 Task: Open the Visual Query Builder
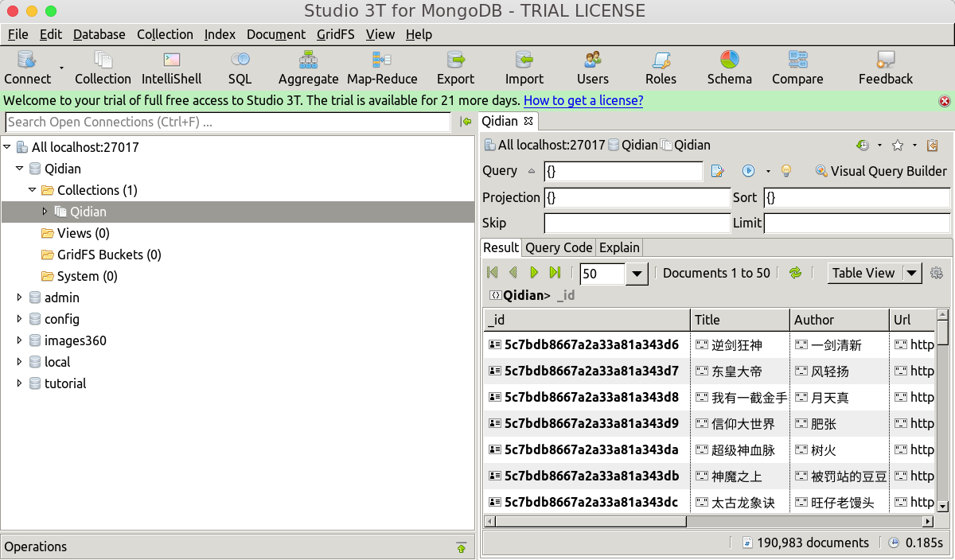881,171
